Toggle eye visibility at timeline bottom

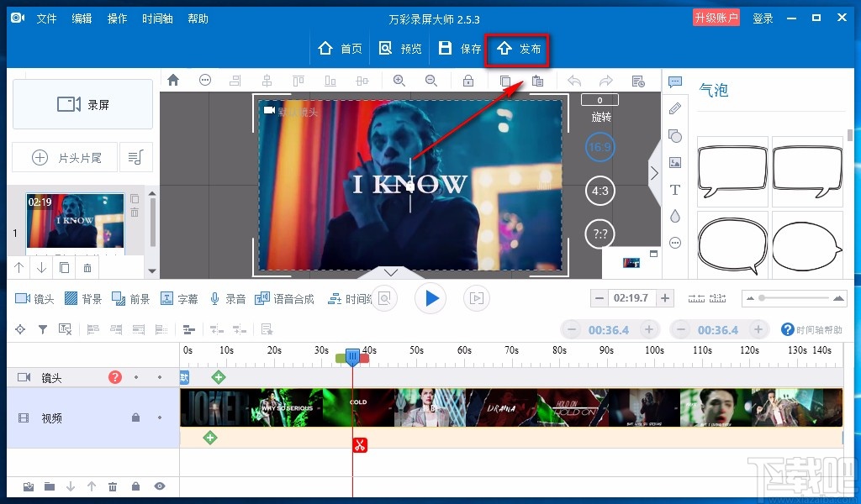[x=160, y=486]
